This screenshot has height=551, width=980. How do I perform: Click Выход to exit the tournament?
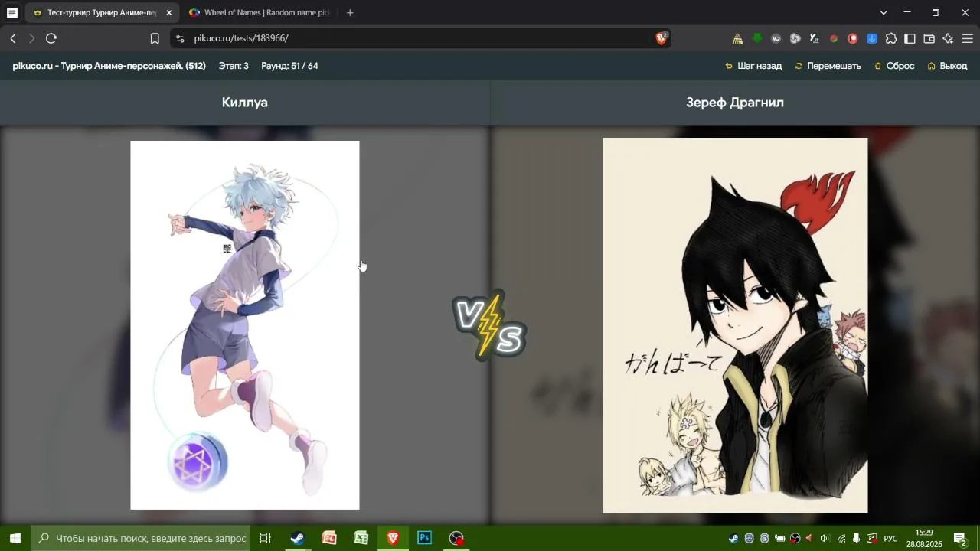tap(947, 66)
